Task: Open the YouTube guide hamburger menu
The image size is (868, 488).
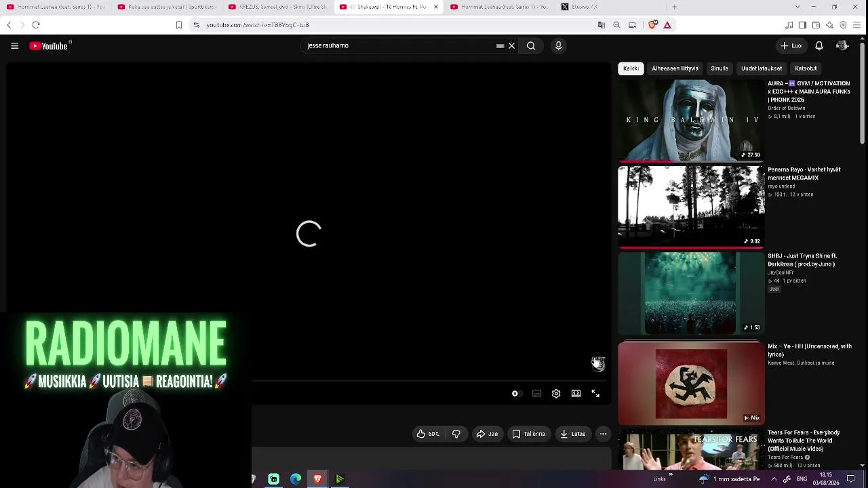Action: 14,46
